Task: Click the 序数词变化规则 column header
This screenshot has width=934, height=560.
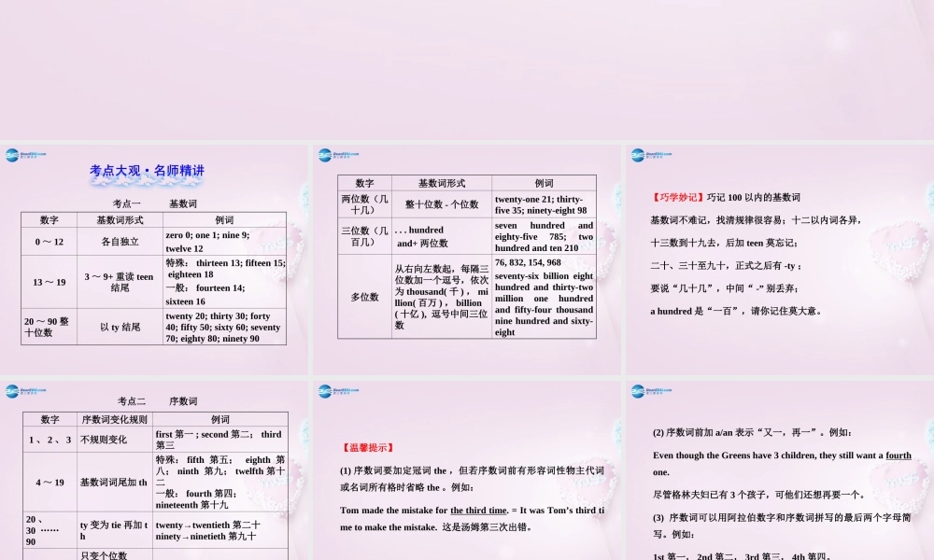Action: pyautogui.click(x=114, y=419)
